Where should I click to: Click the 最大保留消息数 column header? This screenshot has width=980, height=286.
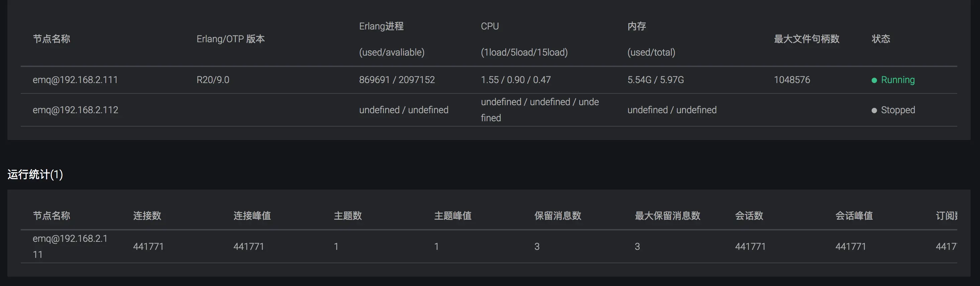[x=667, y=216]
